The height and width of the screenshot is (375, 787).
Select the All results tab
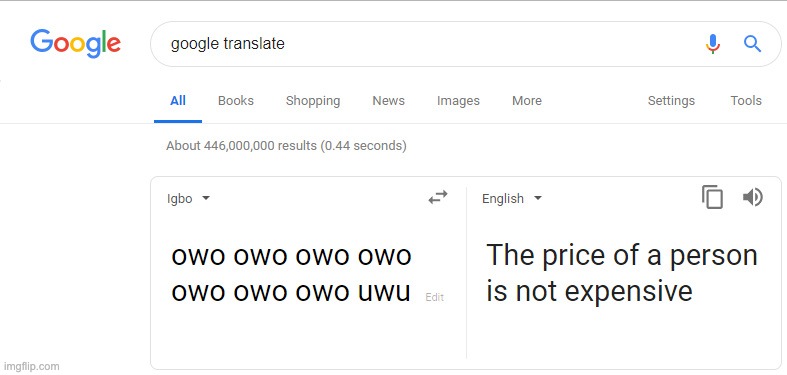[178, 101]
